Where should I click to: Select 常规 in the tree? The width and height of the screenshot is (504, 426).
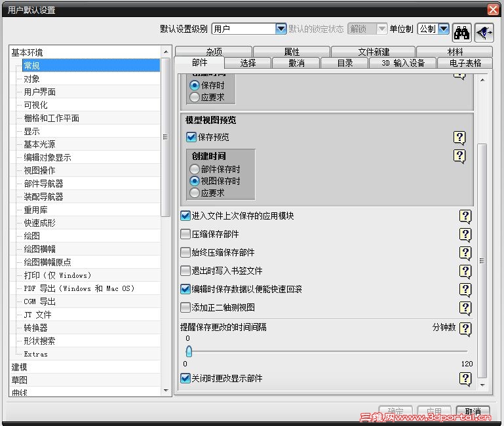point(91,66)
